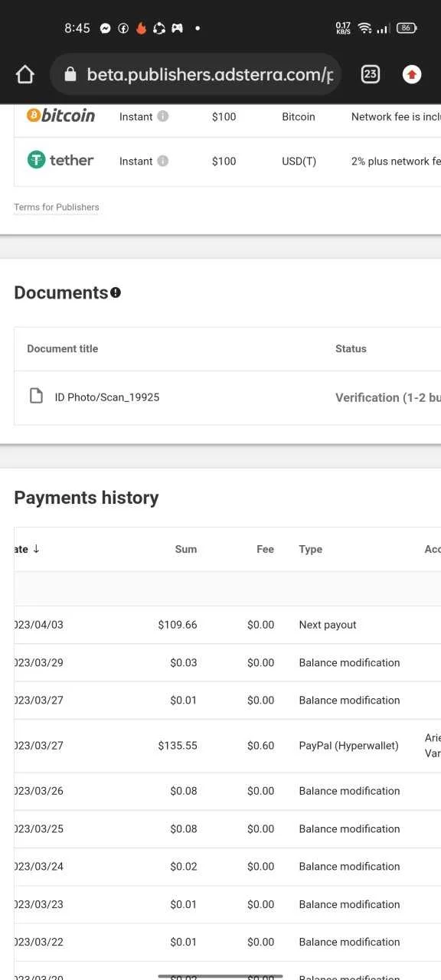Select the $100 minimum for Tether
The width and height of the screenshot is (441, 980).
(x=224, y=161)
